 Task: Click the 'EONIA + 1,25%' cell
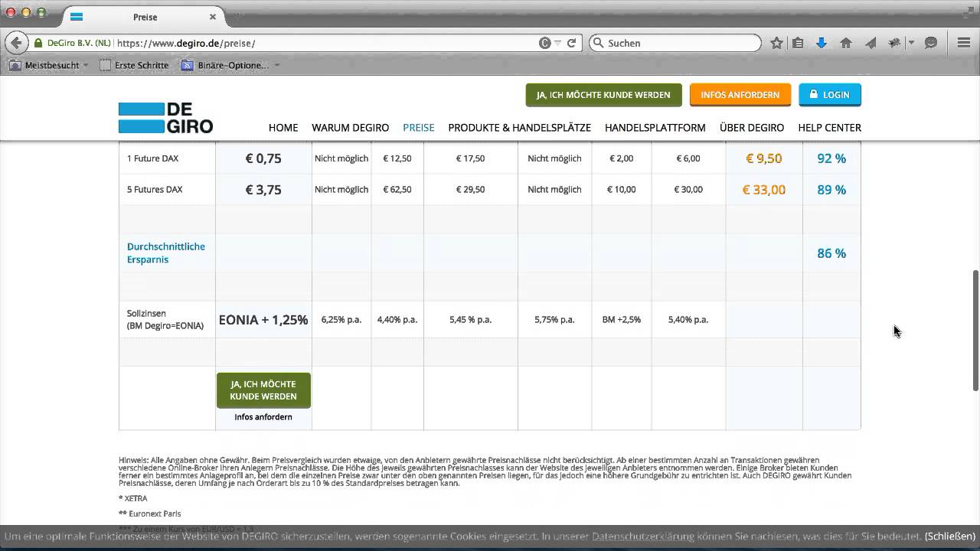pyautogui.click(x=263, y=320)
